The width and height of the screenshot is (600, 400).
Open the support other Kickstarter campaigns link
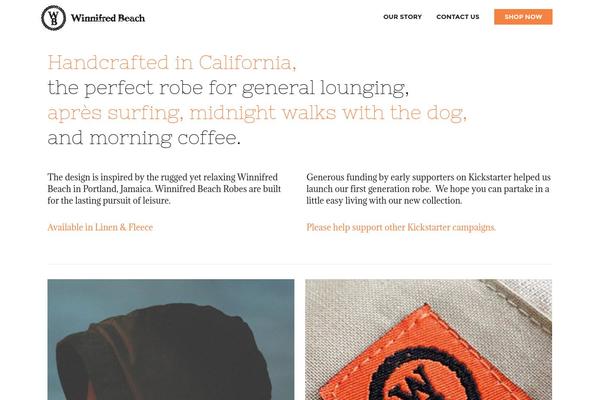click(x=401, y=227)
